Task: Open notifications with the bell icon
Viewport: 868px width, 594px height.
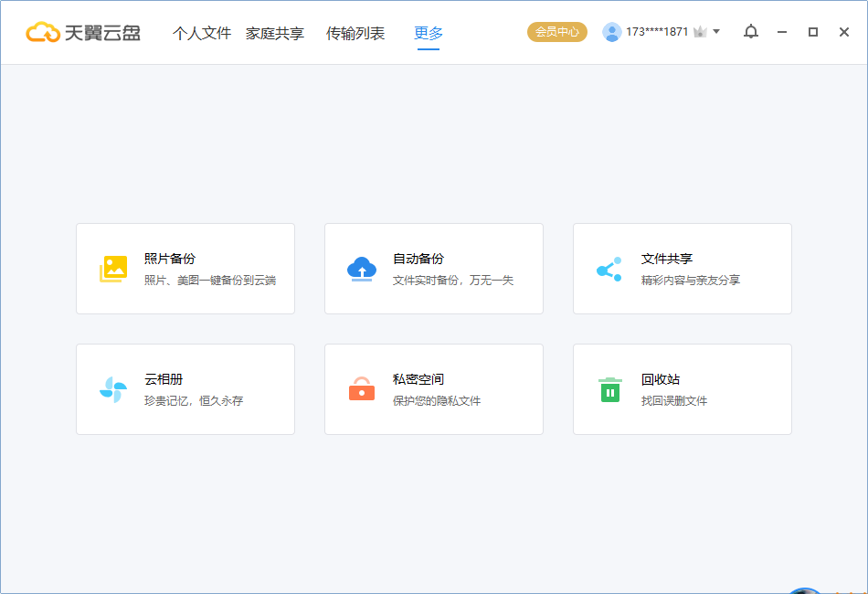Action: tap(751, 32)
